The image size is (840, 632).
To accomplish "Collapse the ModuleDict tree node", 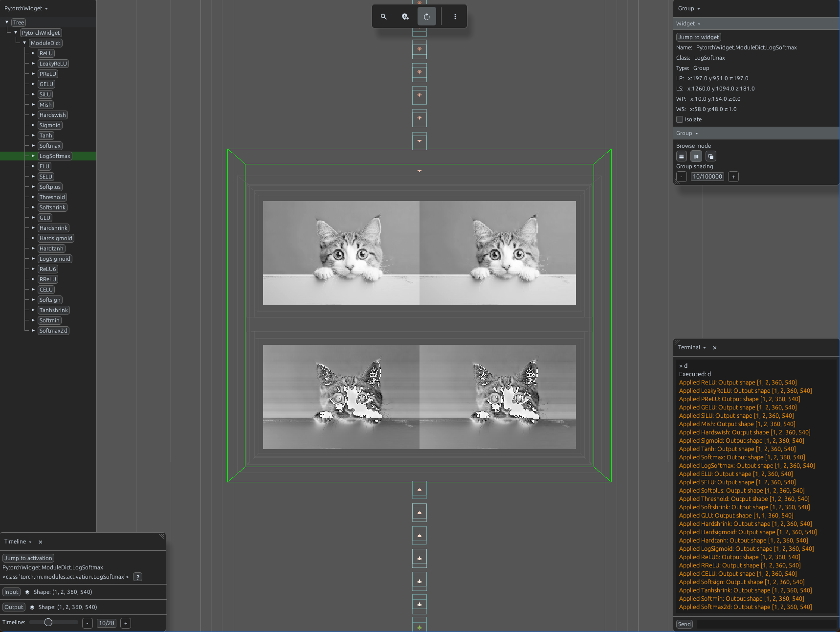I will [24, 43].
